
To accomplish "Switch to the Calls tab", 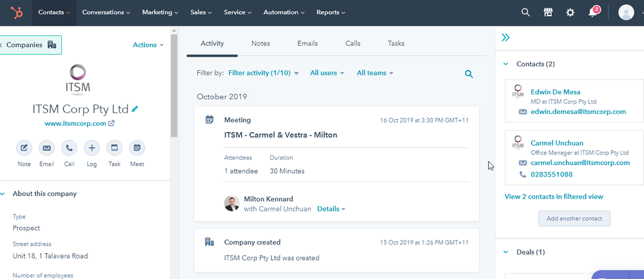I will (x=353, y=43).
